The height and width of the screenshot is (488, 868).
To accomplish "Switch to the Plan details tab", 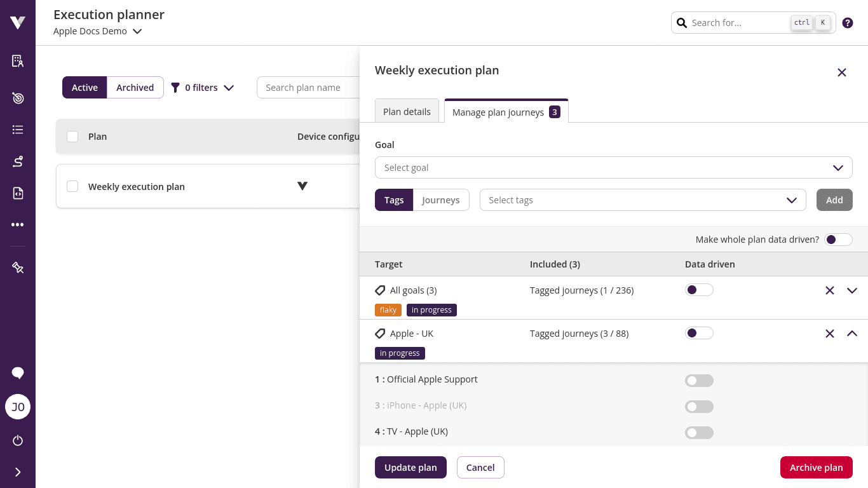I will (407, 111).
